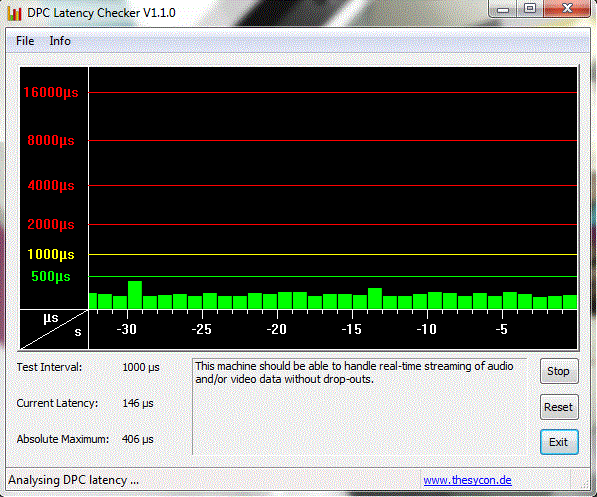The image size is (597, 497).
Task: Click the Reset button
Action: point(559,407)
